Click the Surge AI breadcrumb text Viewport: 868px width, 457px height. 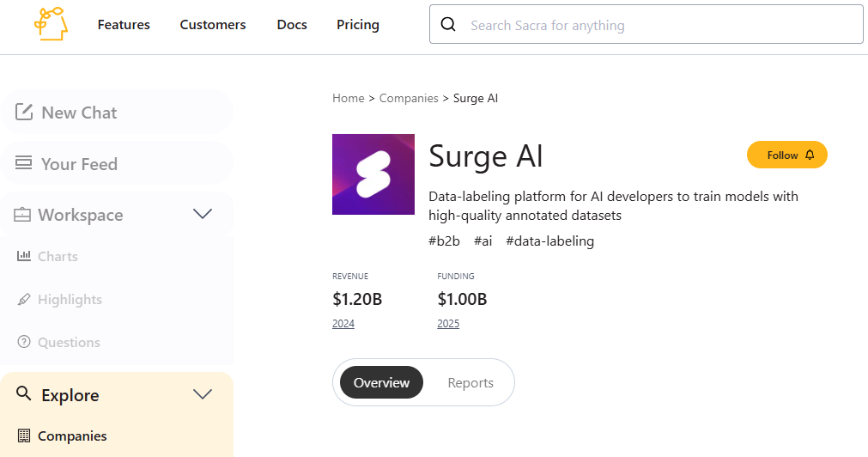(476, 98)
